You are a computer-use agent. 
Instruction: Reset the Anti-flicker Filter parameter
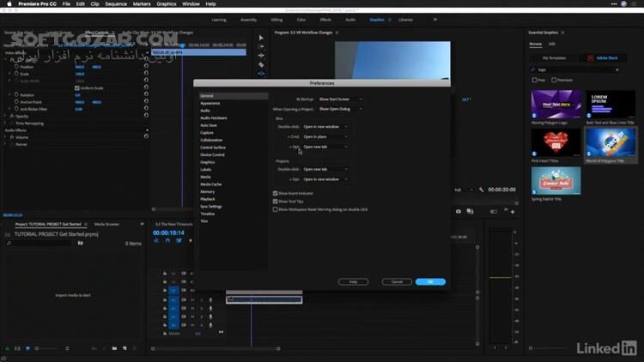point(146,108)
